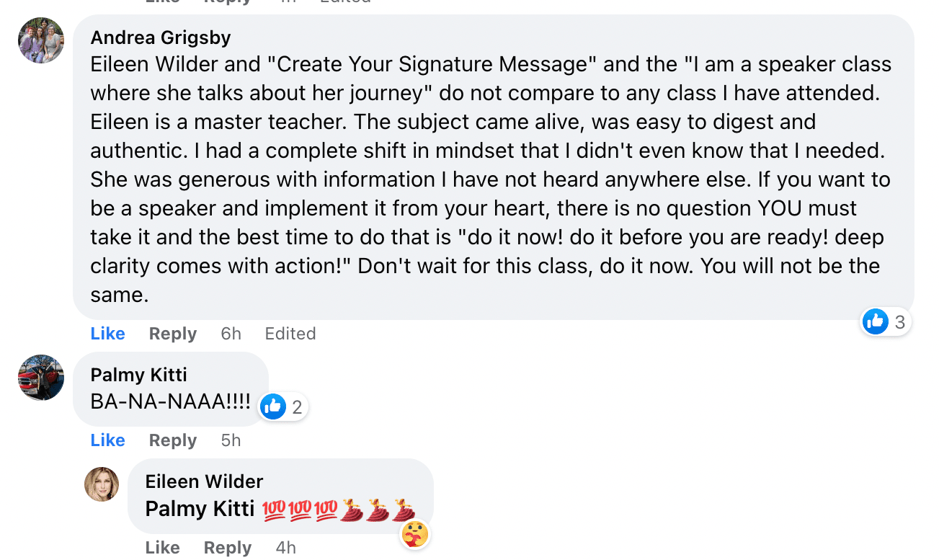This screenshot has height=560, width=939.
Task: Like Eileen Wilder's reply
Action: coord(163,548)
